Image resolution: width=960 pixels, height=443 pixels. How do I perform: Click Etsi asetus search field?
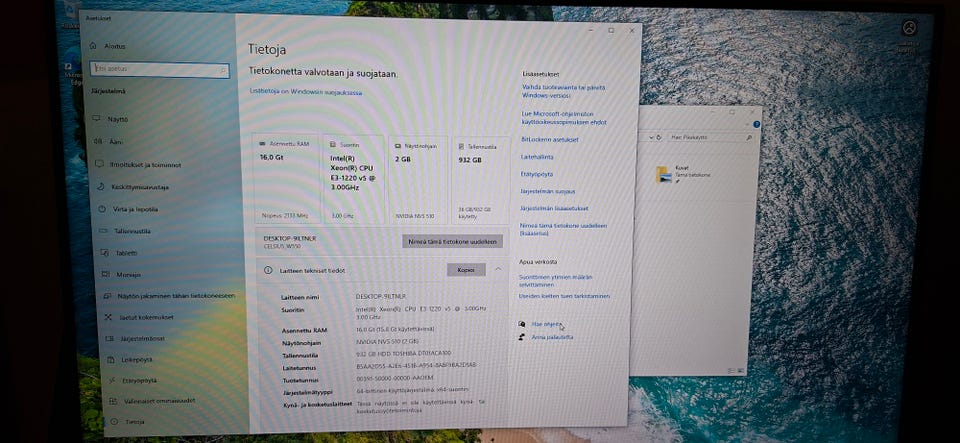pyautogui.click(x=160, y=70)
